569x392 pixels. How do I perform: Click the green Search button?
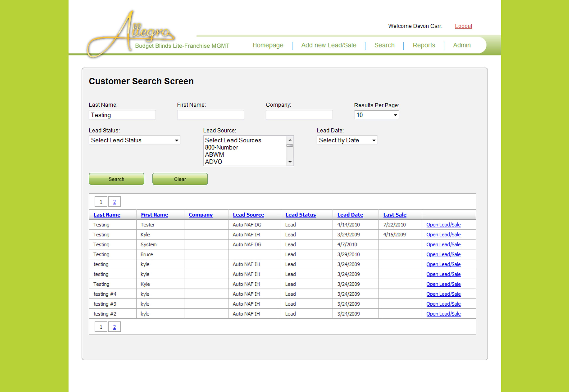[x=116, y=179]
